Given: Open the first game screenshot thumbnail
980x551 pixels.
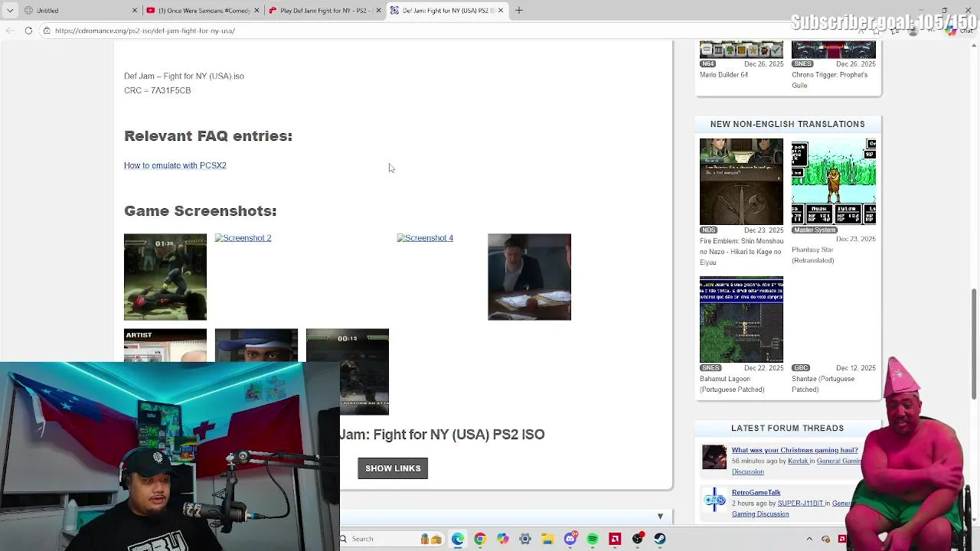Looking at the screenshot, I should pyautogui.click(x=165, y=277).
